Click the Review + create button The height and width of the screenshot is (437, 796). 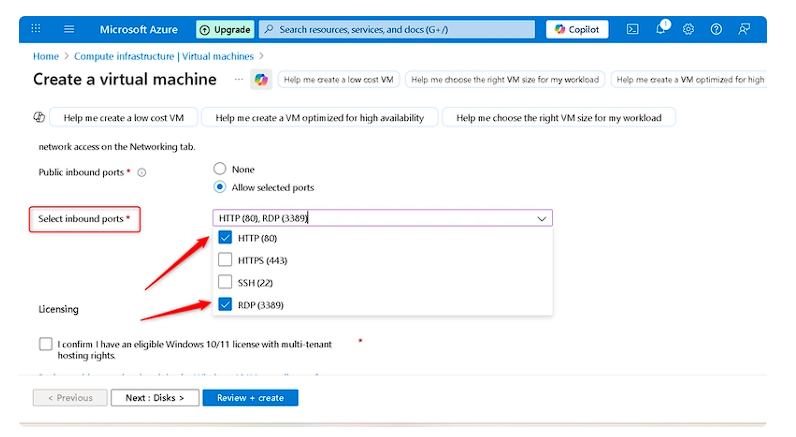[x=250, y=398]
